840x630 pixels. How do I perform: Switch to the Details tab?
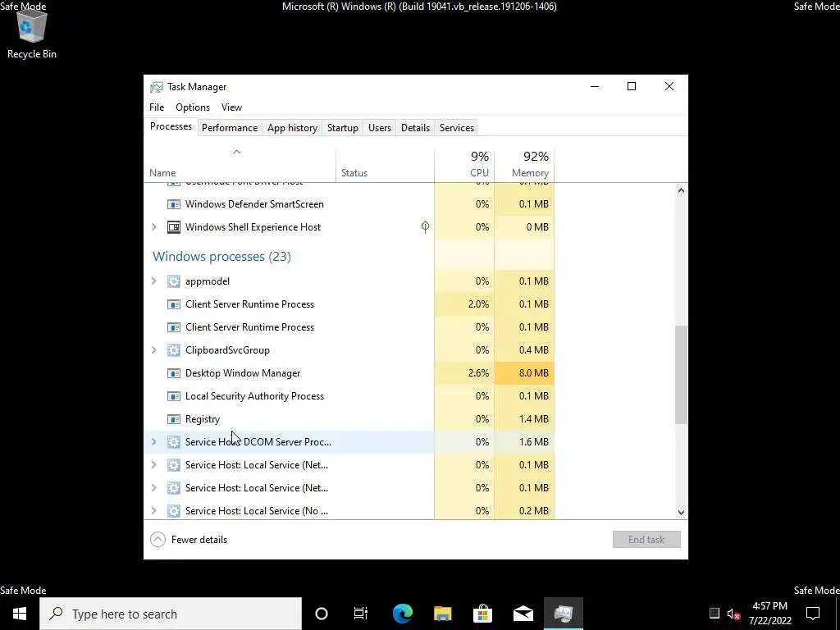[x=416, y=128]
